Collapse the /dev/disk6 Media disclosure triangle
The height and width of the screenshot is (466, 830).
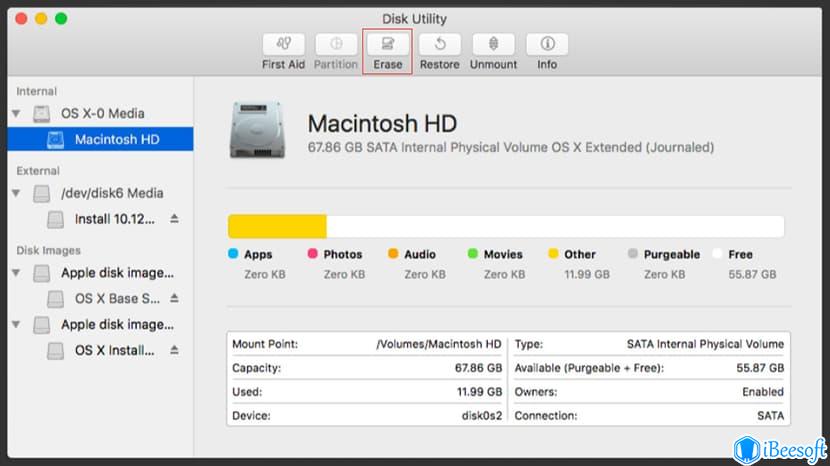click(x=16, y=193)
